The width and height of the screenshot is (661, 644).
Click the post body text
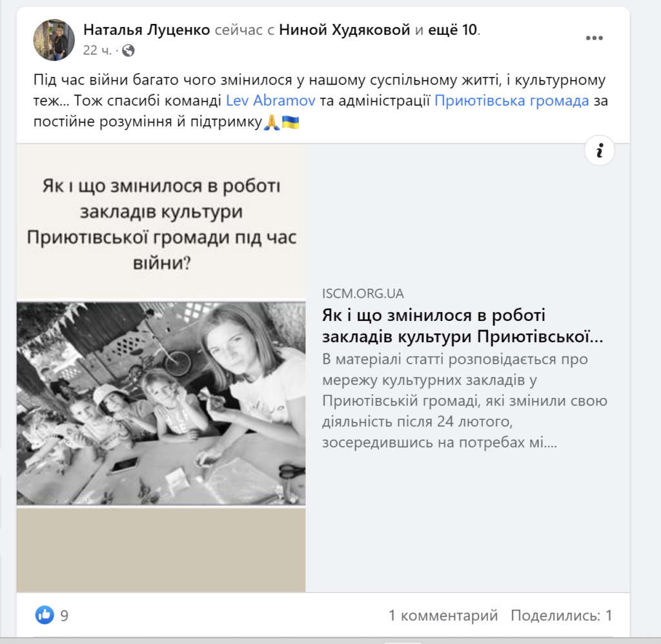point(320,100)
